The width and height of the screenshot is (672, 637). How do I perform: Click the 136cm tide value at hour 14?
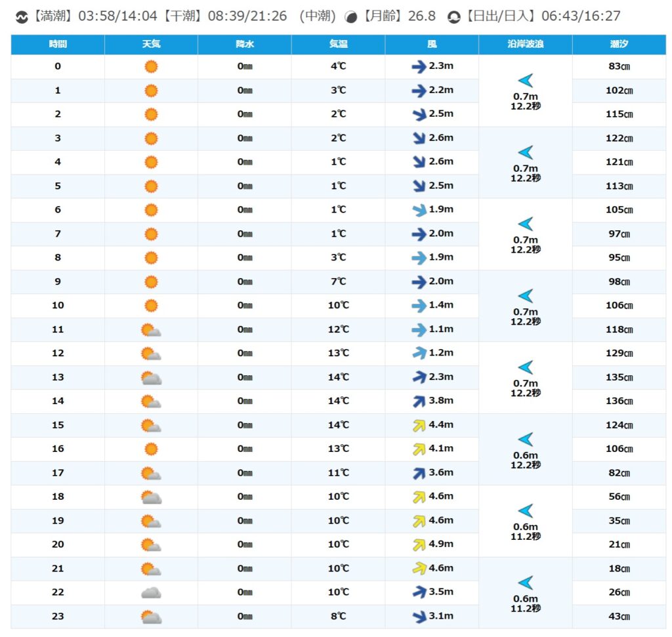[x=619, y=401]
